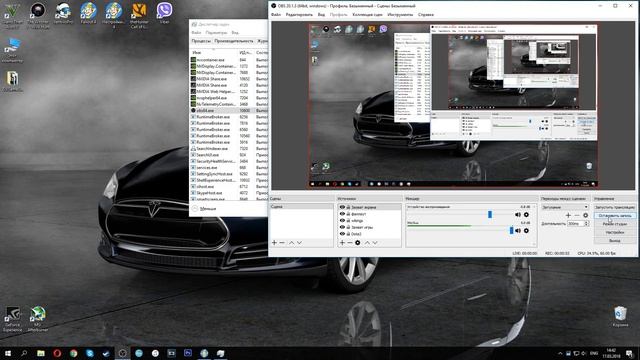Screen dimensions: 640x360
Task: Open theHunter Call of the Wild shortcut
Action: (x=139, y=16)
